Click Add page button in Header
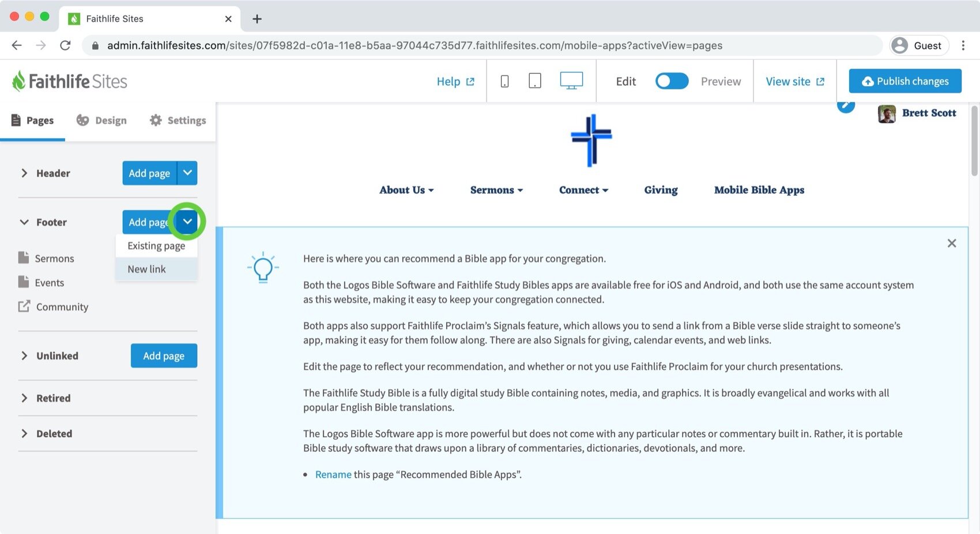Image resolution: width=980 pixels, height=534 pixels. click(149, 173)
